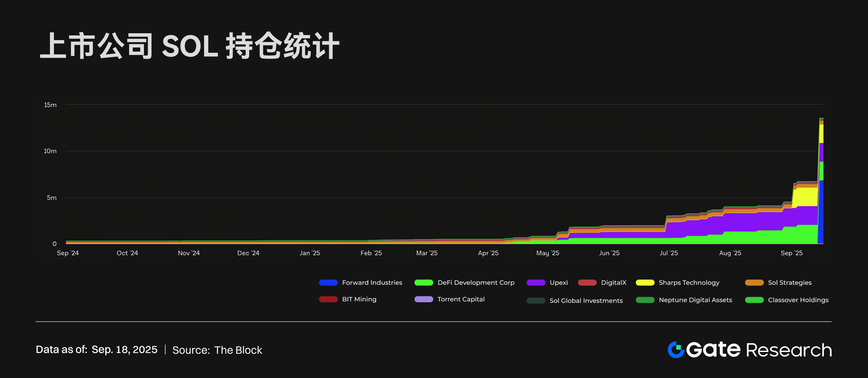Screen dimensions: 868x378
Task: Click the Torrent Capital lavender swatch
Action: [424, 299]
